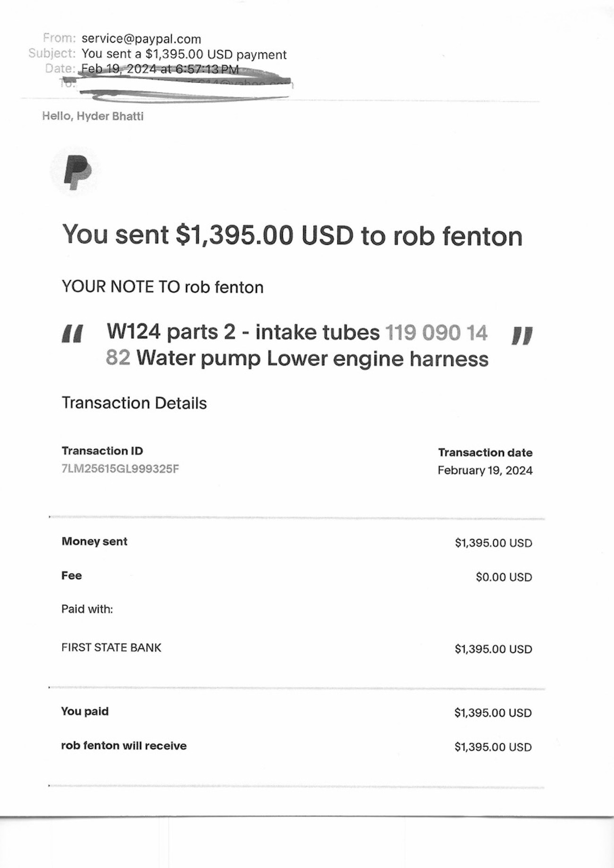Click the "Transaction Details" heading
The height and width of the screenshot is (868, 614).
[134, 403]
